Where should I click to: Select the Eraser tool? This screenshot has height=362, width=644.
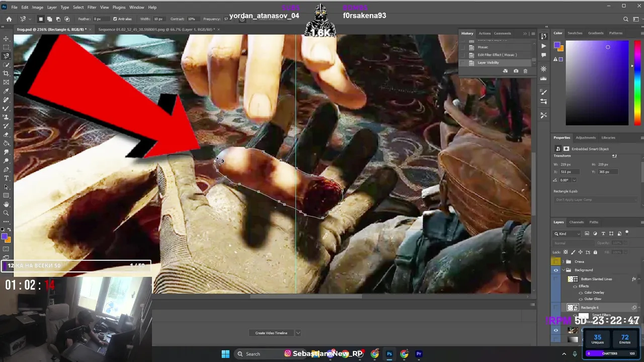[6, 134]
